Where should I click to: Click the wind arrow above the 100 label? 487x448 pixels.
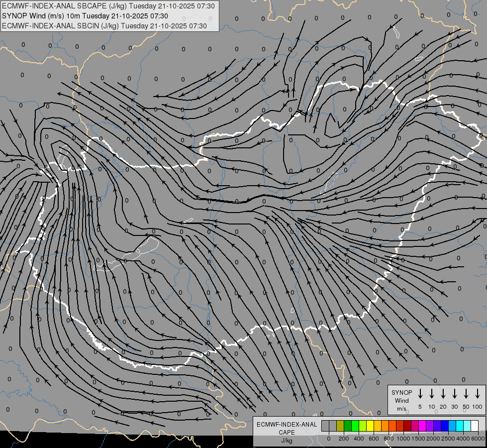pos(478,394)
